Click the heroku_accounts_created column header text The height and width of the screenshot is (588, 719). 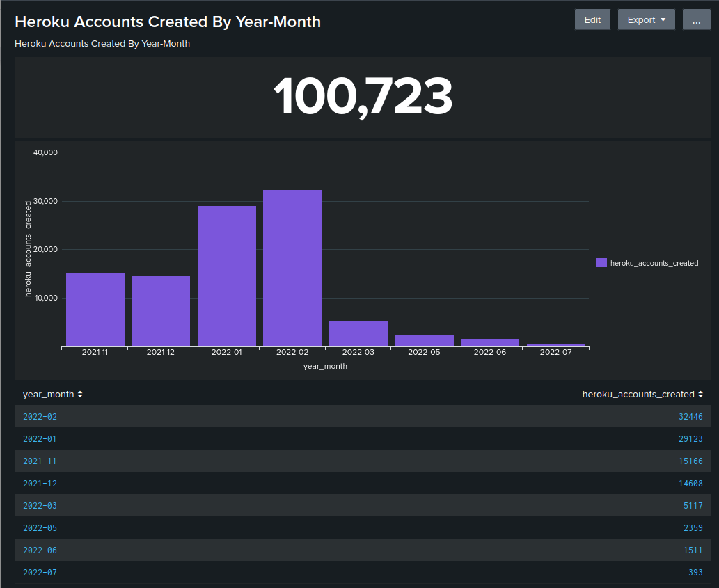point(638,395)
